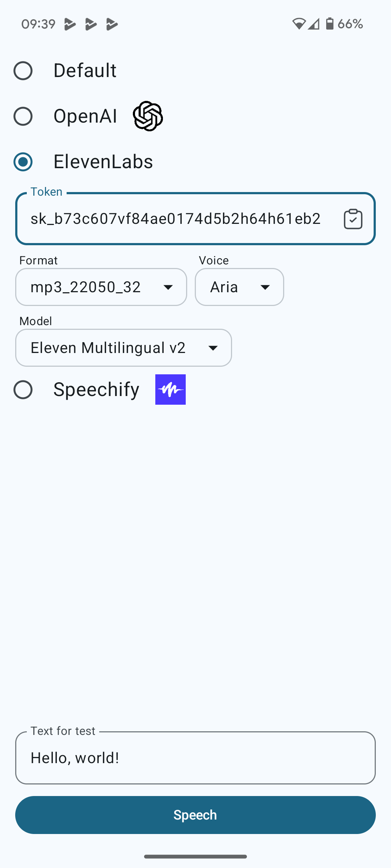391x868 pixels.
Task: Select the Default radio button
Action: click(23, 71)
